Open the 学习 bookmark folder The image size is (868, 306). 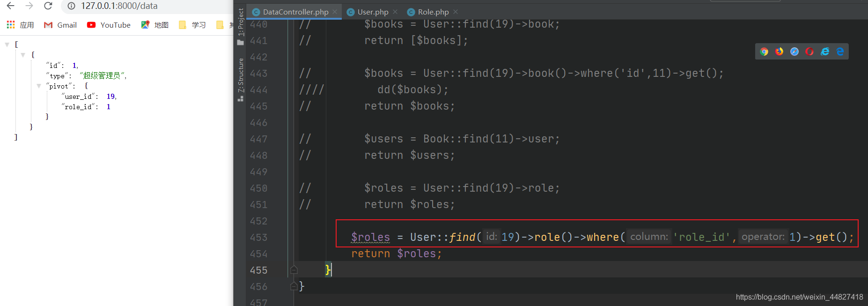click(192, 25)
